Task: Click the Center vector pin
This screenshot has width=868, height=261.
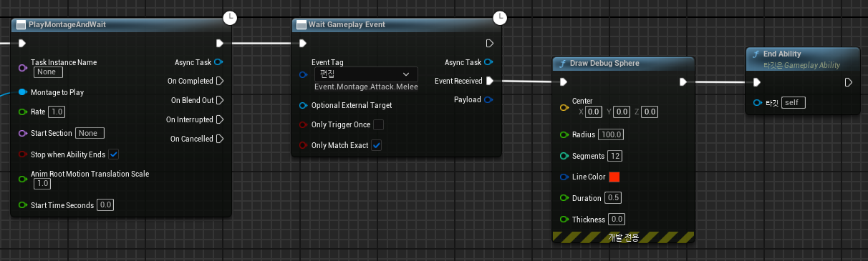Action: (564, 107)
